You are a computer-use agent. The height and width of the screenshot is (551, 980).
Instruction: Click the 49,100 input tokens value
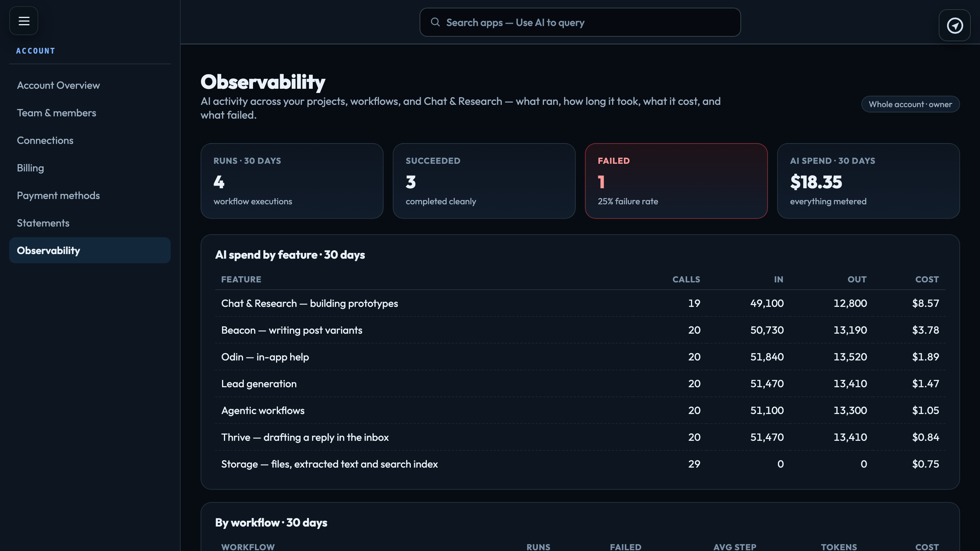pyautogui.click(x=767, y=303)
